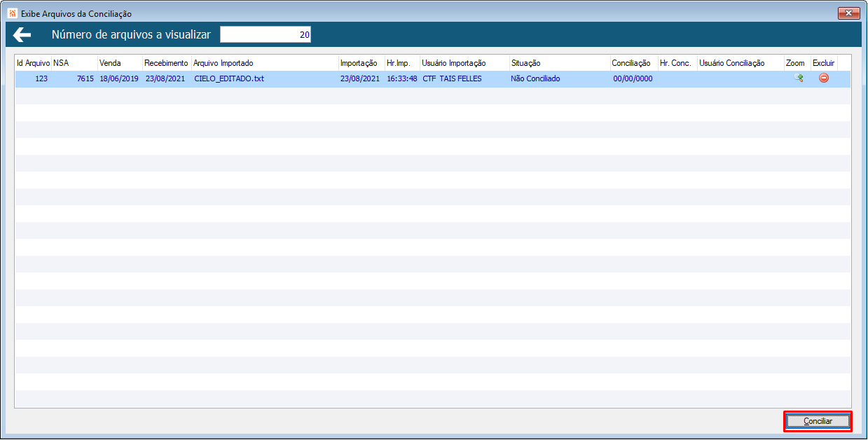Click the Hr. Conc. column header

click(677, 63)
